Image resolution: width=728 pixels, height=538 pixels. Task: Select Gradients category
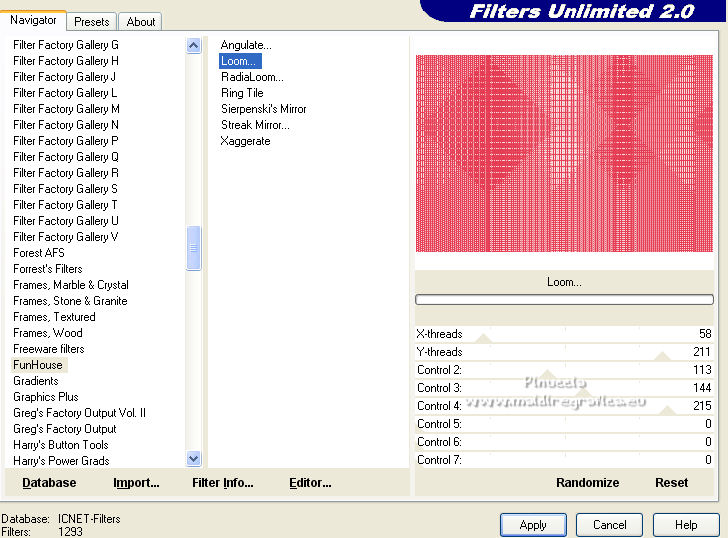[36, 381]
